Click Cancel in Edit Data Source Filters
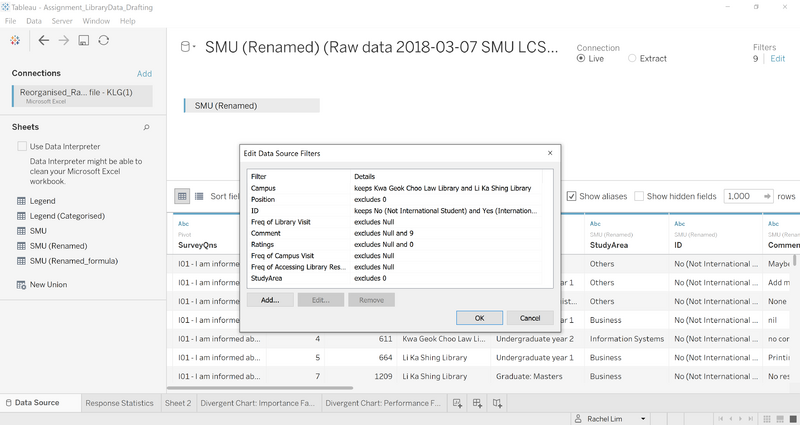The height and width of the screenshot is (425, 800). pos(530,318)
